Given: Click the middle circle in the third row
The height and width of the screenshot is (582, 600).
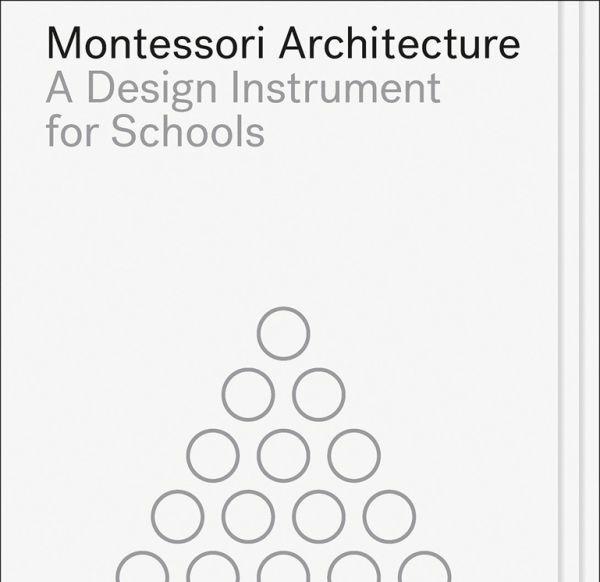Looking at the screenshot, I should 283,455.
